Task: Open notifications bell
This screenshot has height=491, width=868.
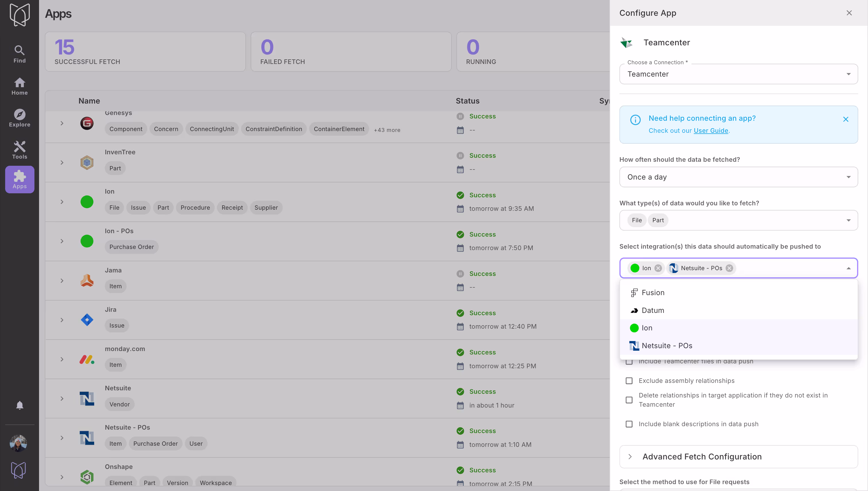Action: (20, 405)
